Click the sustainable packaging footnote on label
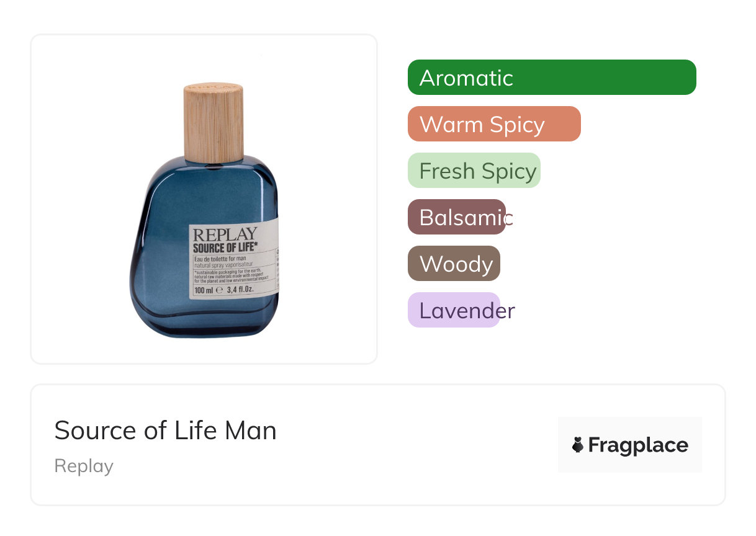Screen dimensions: 756x536 228,276
